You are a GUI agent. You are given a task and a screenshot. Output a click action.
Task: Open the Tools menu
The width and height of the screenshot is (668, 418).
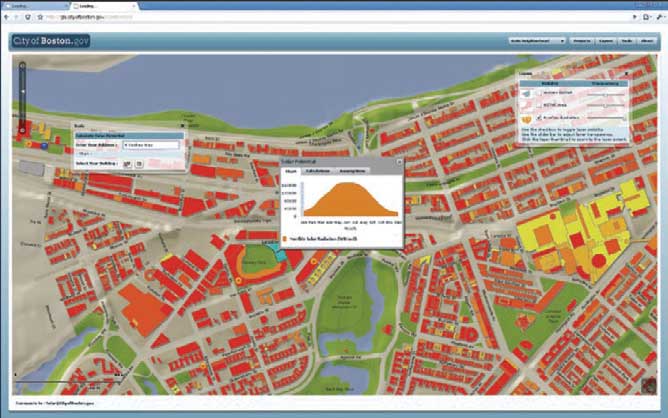point(624,42)
